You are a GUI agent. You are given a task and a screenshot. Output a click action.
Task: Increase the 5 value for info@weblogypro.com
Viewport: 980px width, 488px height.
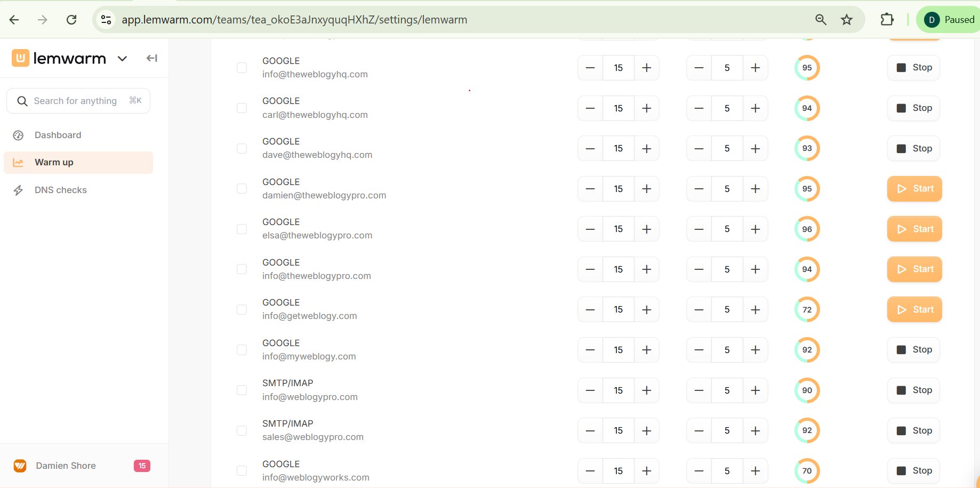pyautogui.click(x=756, y=390)
